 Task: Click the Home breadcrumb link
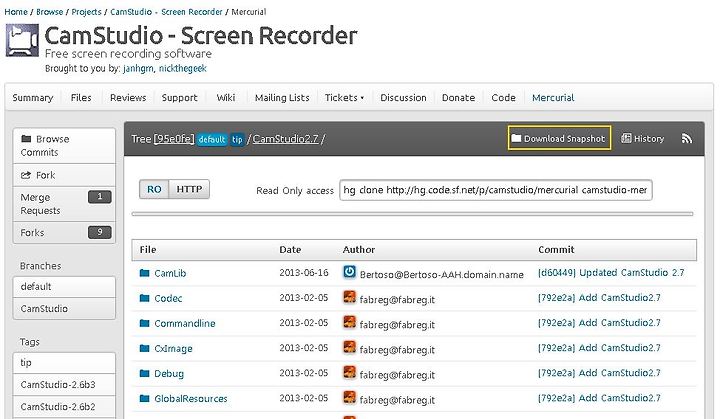tap(16, 11)
